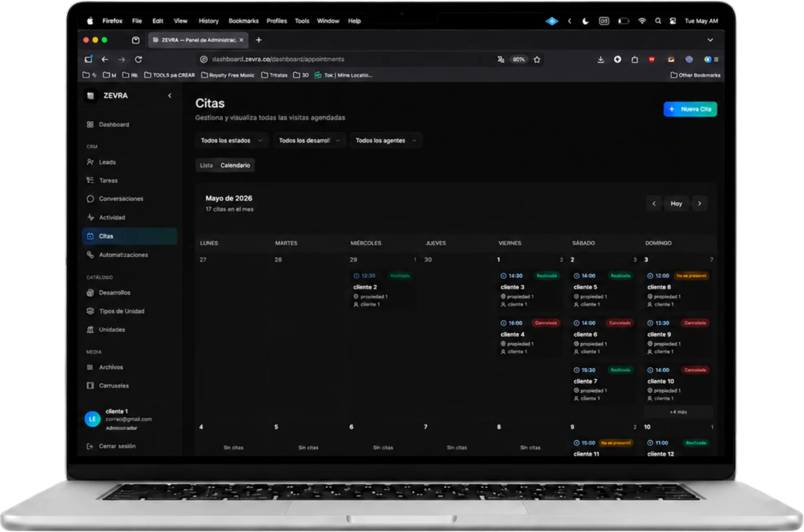Open the cliente 8 appointment card
This screenshot has height=532, width=804.
tap(678, 290)
